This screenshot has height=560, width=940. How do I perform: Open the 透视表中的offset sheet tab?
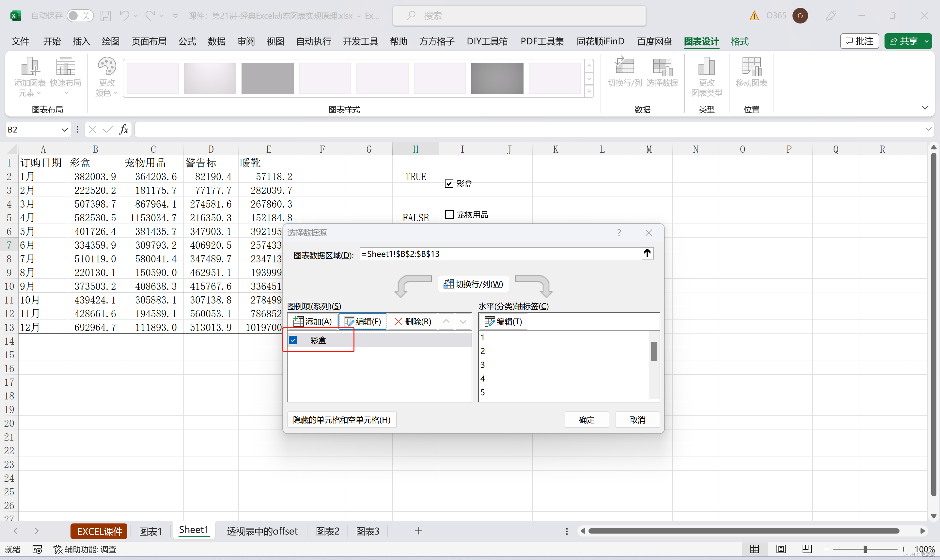pyautogui.click(x=262, y=531)
